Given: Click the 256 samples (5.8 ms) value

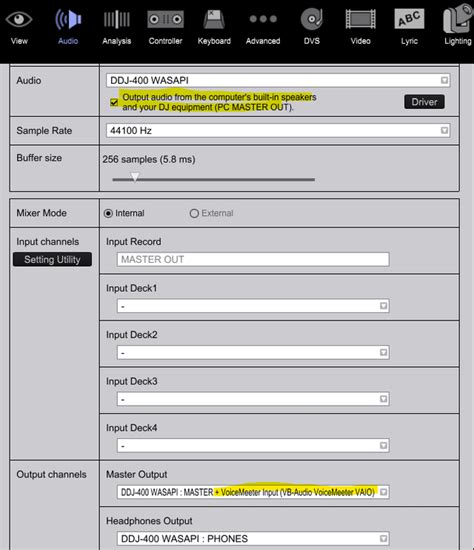Looking at the screenshot, I should coord(149,159).
